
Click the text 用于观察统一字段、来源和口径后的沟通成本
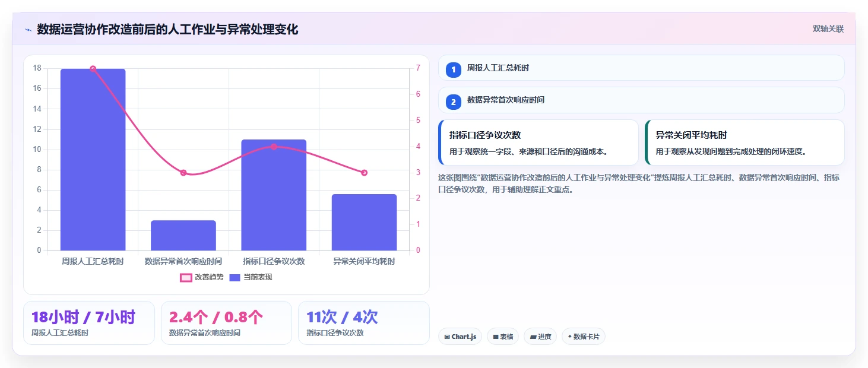[528, 152]
